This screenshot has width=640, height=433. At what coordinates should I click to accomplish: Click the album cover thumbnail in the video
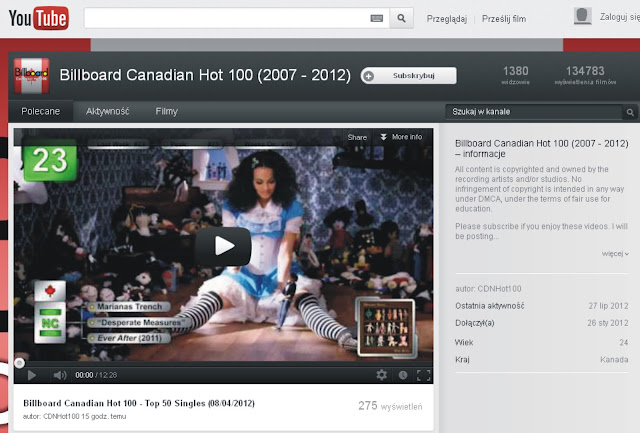[386, 328]
